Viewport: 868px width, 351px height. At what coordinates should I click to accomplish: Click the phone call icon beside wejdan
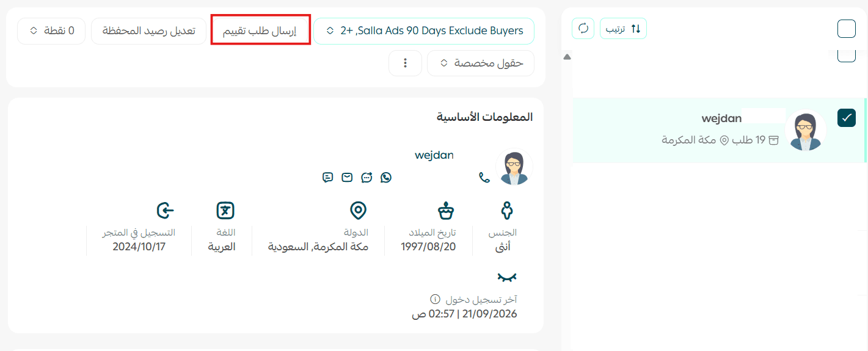point(484,178)
